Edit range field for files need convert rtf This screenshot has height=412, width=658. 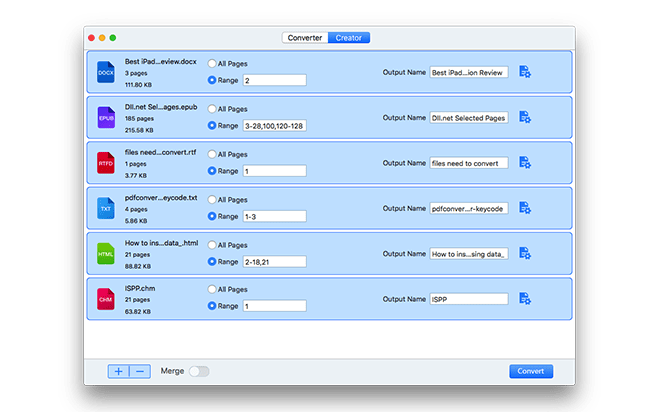pyautogui.click(x=274, y=171)
